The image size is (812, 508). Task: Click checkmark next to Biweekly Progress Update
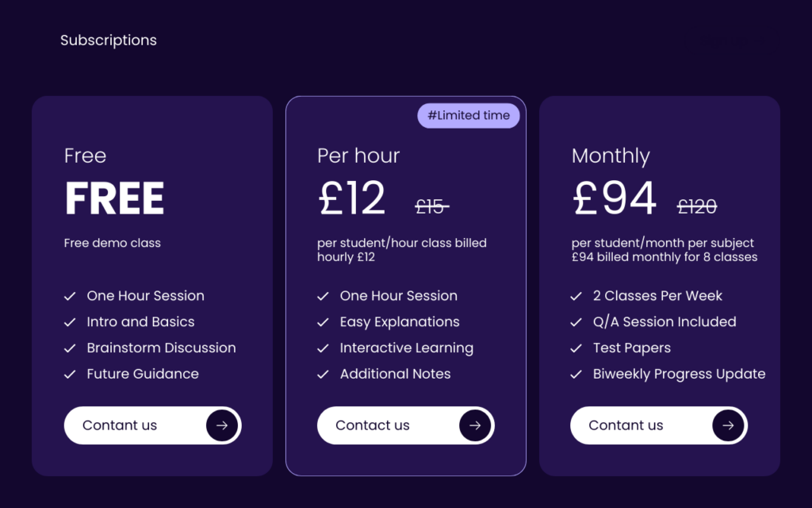pyautogui.click(x=576, y=375)
